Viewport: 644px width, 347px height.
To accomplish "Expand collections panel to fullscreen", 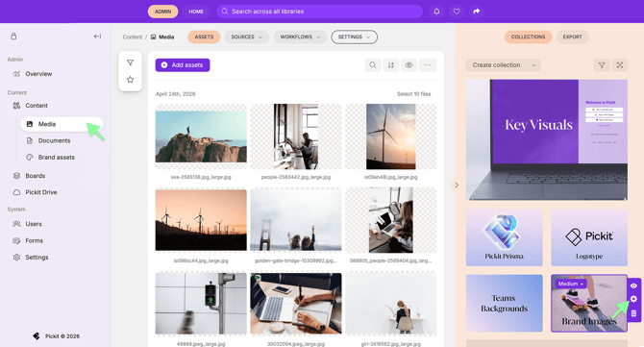I will click(x=620, y=65).
